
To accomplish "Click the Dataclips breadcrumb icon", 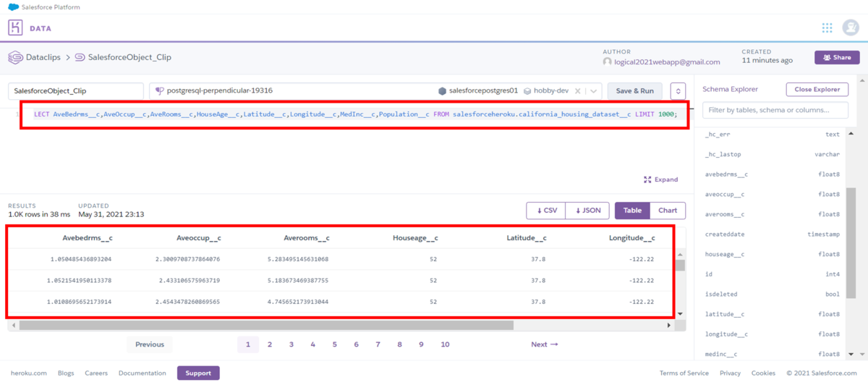I will point(14,56).
